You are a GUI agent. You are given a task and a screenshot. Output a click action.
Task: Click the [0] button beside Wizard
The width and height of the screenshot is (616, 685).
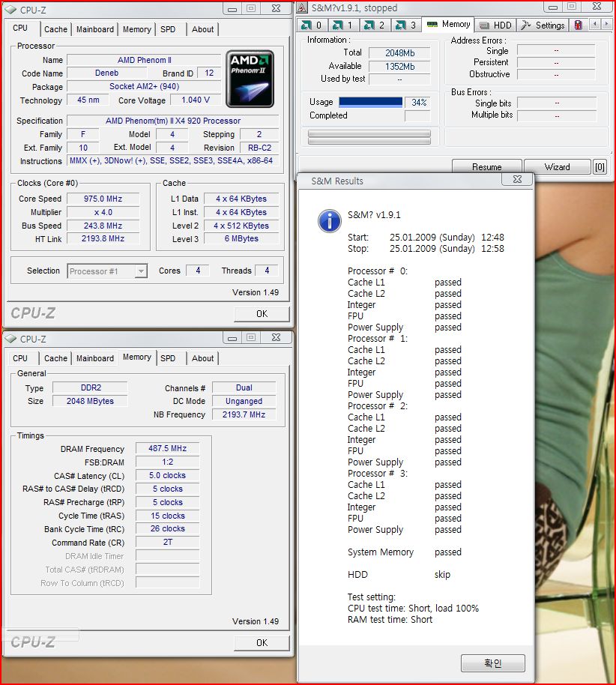[x=600, y=167]
